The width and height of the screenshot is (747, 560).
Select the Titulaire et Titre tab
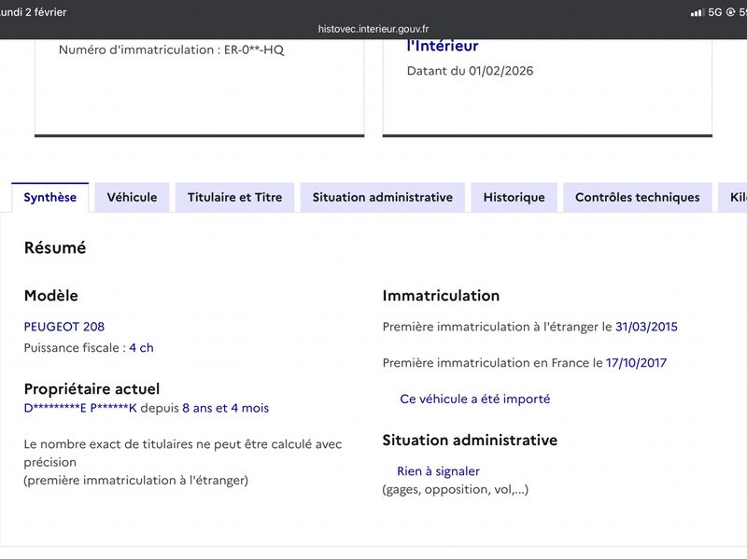pos(235,197)
